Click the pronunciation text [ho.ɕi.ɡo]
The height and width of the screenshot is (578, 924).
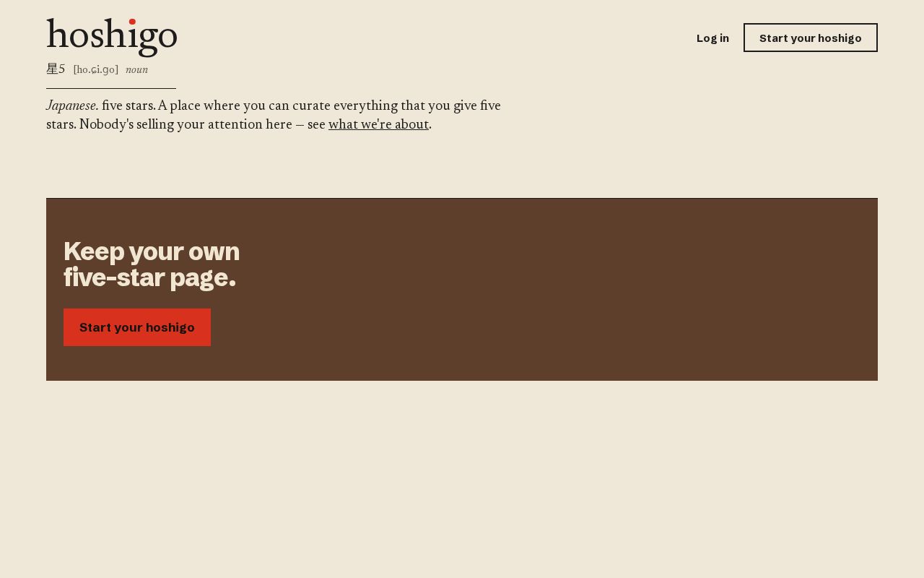coord(96,69)
